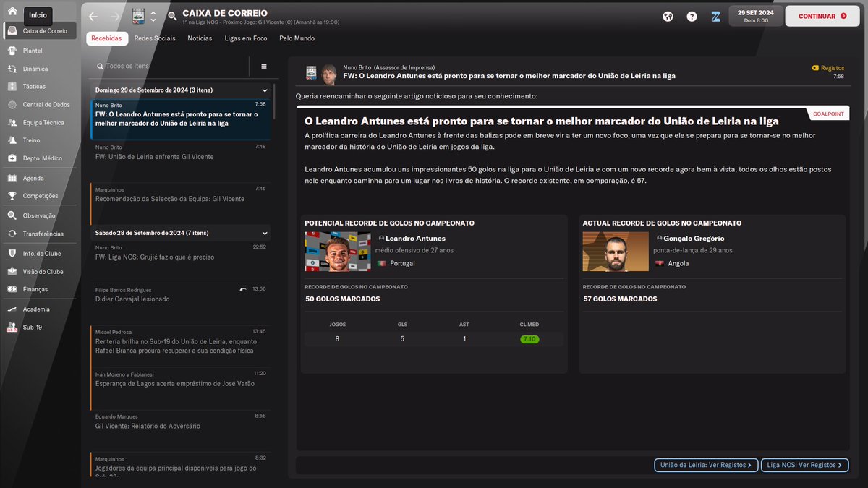Open the Leandro Antunes player link
This screenshot has width=868, height=488.
pos(415,239)
